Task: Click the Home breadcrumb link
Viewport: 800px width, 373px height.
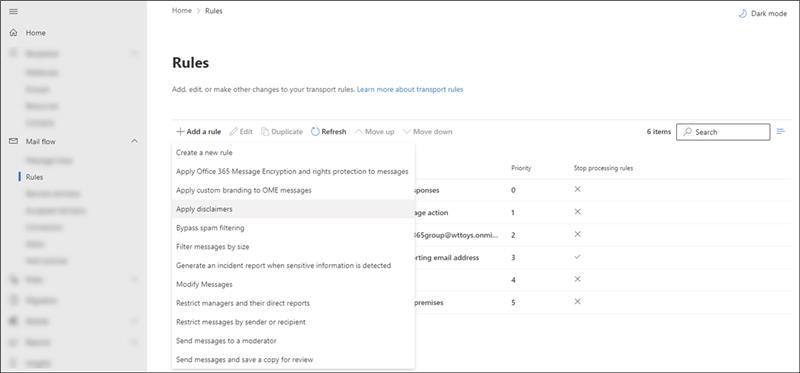Action: [182, 11]
